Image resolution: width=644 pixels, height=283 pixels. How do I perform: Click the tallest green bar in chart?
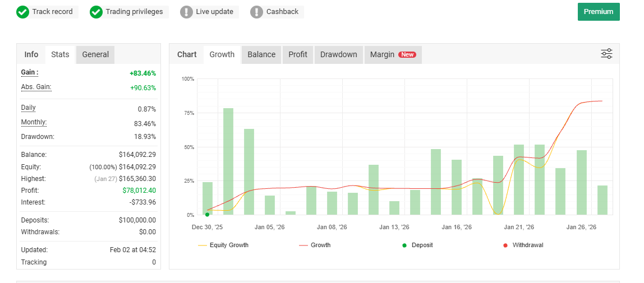[228, 161]
